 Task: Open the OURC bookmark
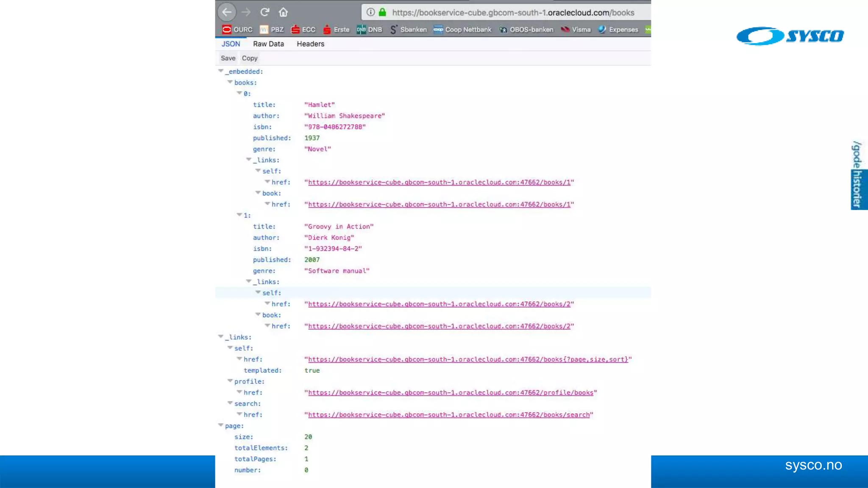(x=237, y=30)
